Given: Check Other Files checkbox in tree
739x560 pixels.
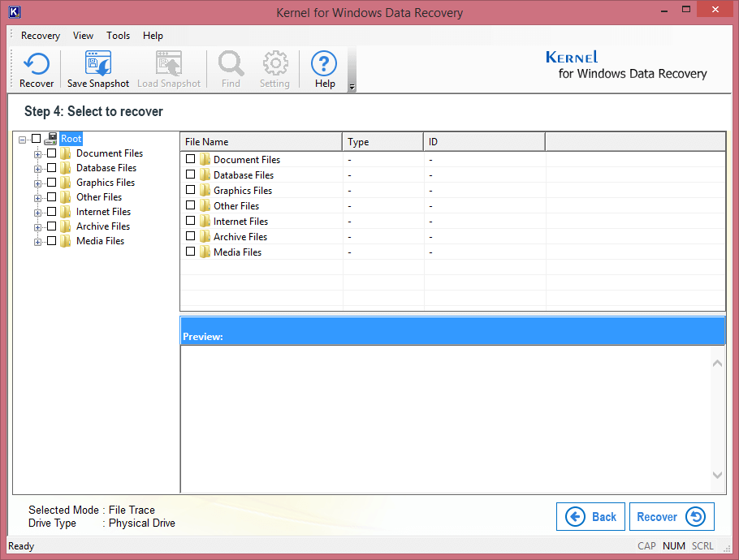Looking at the screenshot, I should click(52, 197).
